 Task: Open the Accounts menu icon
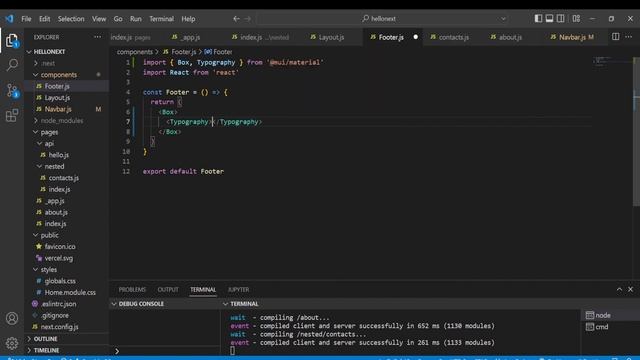[12, 318]
